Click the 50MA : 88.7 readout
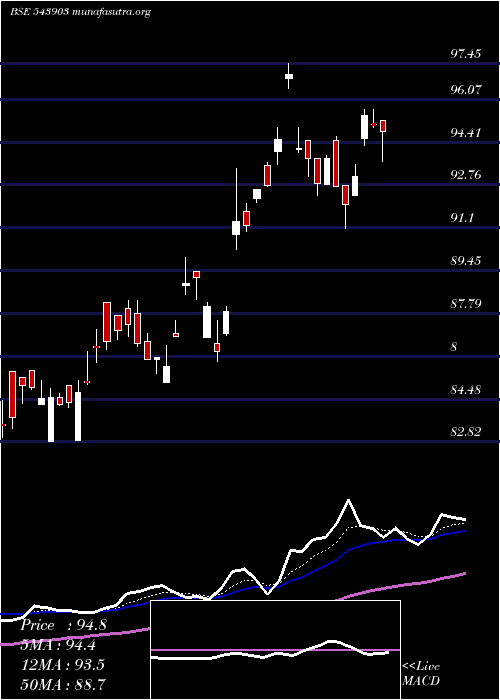The width and height of the screenshot is (500, 700). point(62,684)
